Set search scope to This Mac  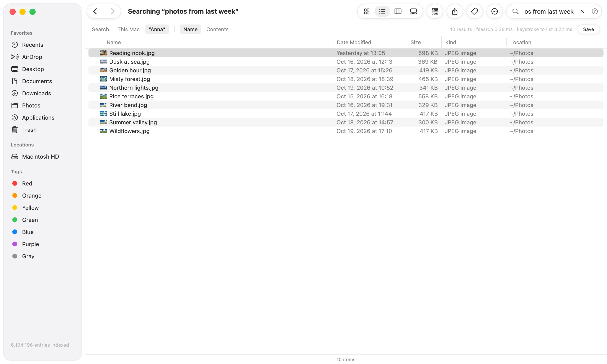coord(128,29)
